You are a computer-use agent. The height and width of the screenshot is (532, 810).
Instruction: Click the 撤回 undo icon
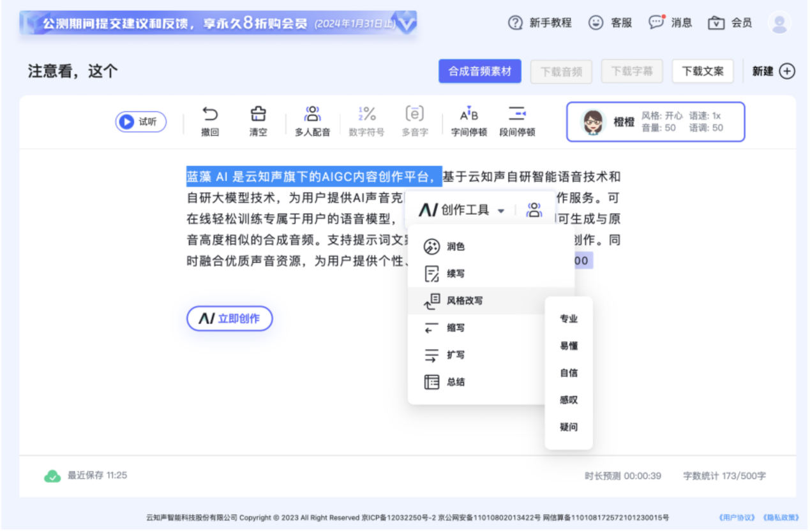coord(210,115)
